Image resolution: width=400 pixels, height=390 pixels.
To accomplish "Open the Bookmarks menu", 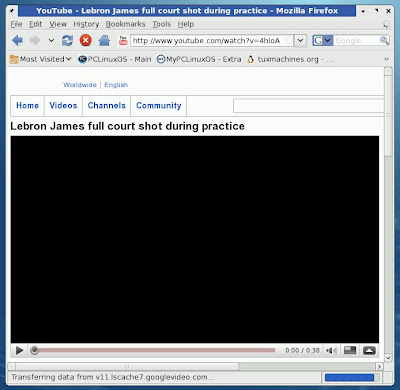I will click(125, 24).
